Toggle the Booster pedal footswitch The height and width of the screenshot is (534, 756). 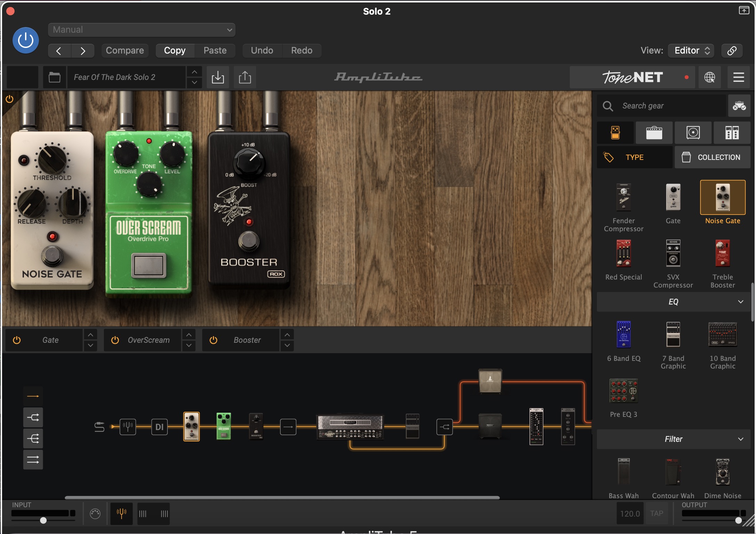(249, 241)
